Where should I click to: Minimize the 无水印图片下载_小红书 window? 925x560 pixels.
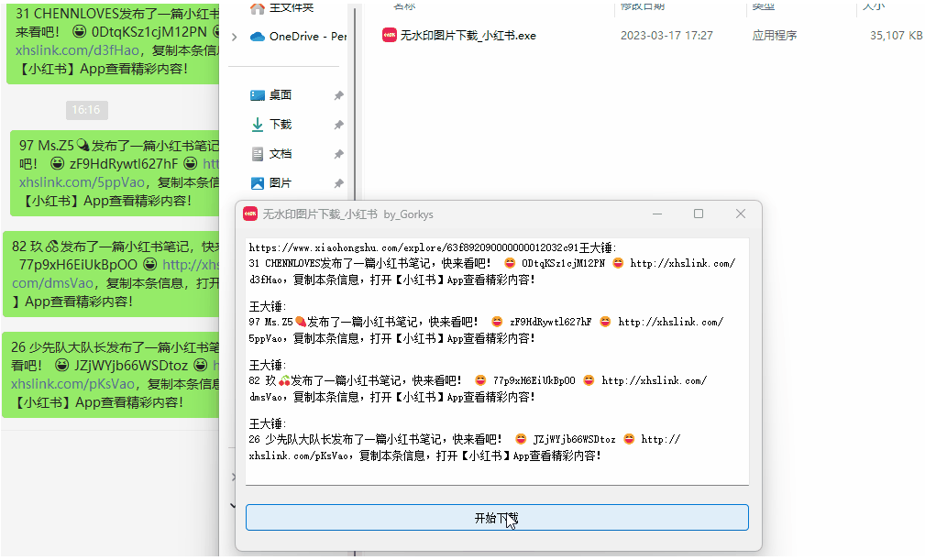coord(657,214)
